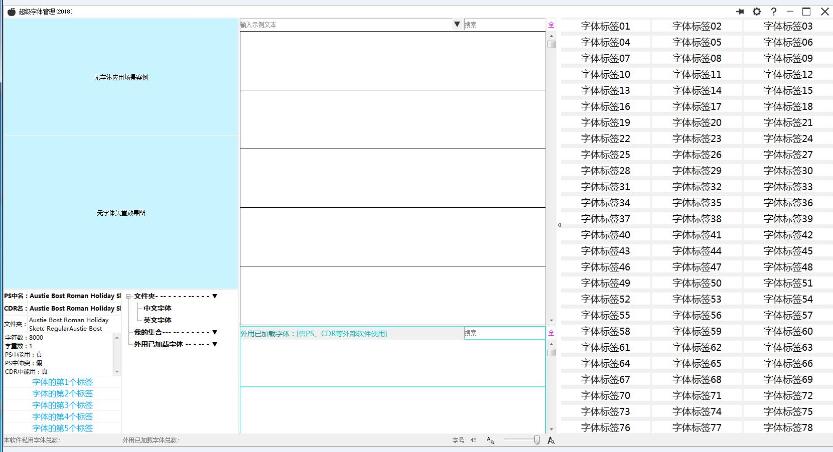Click the lower loaded-fonts search box
The image size is (833, 452).
point(505,333)
